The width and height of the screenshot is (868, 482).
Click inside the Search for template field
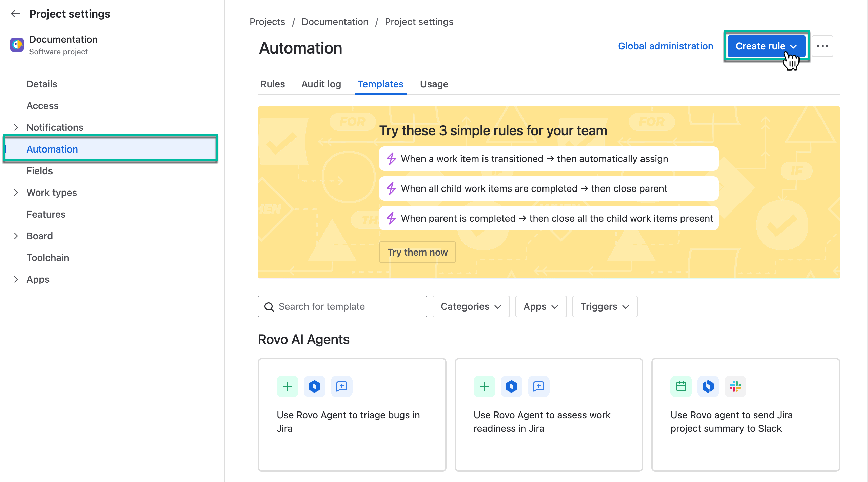click(339, 306)
